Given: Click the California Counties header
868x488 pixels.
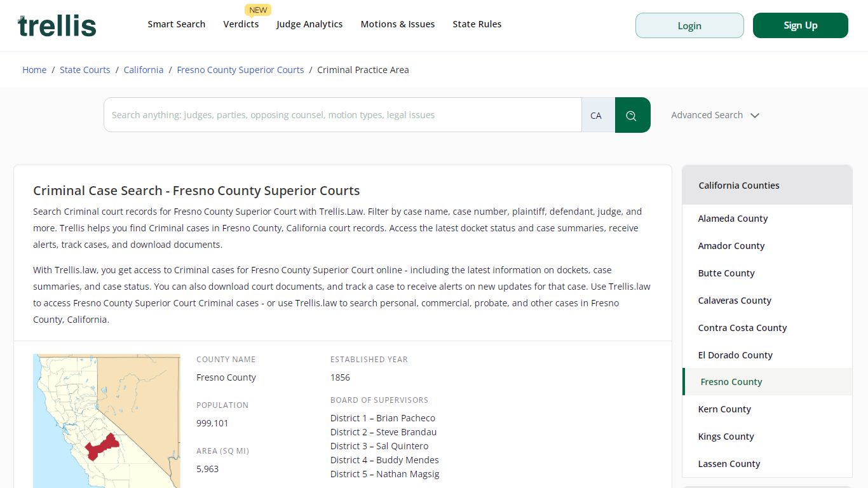Looking at the screenshot, I should [767, 186].
